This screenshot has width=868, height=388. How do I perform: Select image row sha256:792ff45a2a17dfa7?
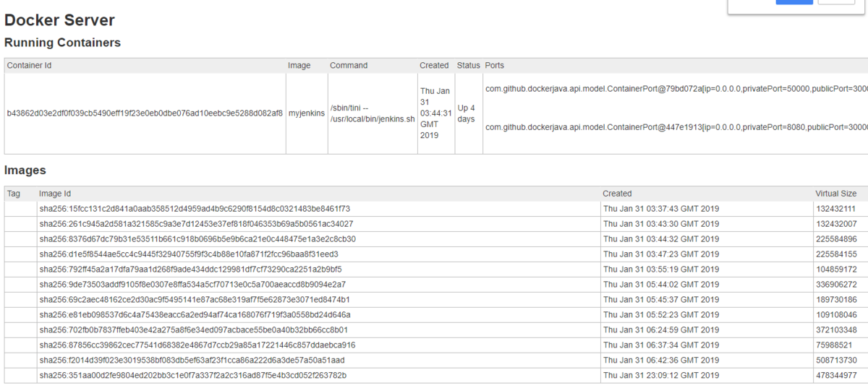click(195, 270)
